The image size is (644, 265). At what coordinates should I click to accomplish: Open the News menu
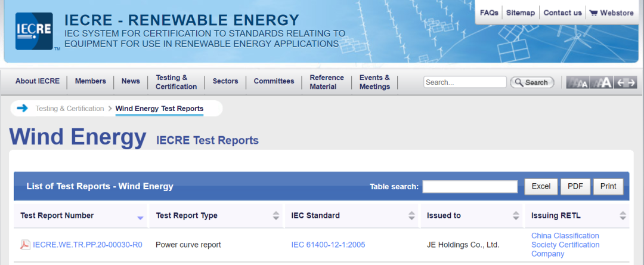131,81
